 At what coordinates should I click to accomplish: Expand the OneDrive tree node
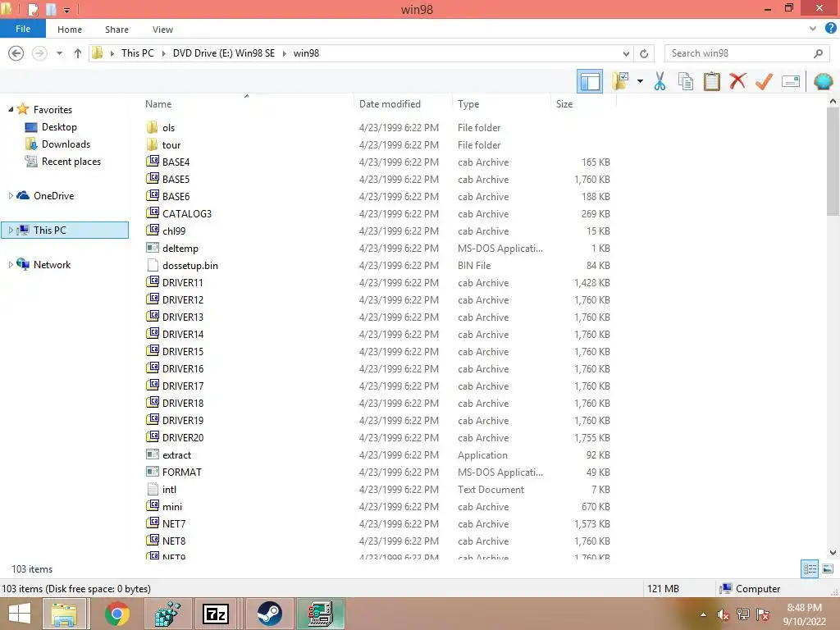click(x=11, y=195)
